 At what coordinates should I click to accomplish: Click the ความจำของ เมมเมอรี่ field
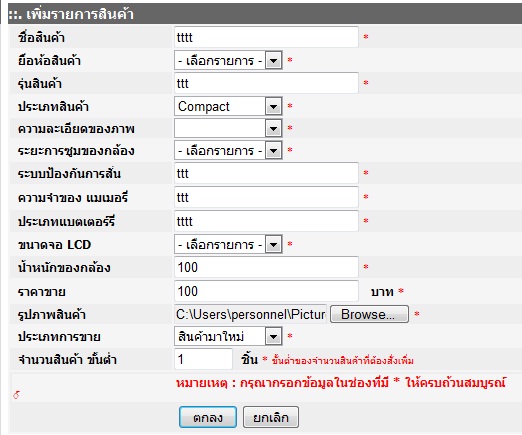266,197
